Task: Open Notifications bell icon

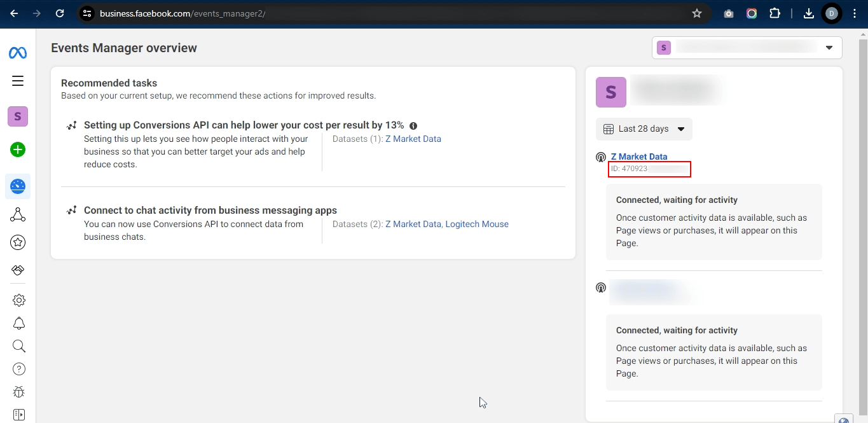Action: pos(19,323)
